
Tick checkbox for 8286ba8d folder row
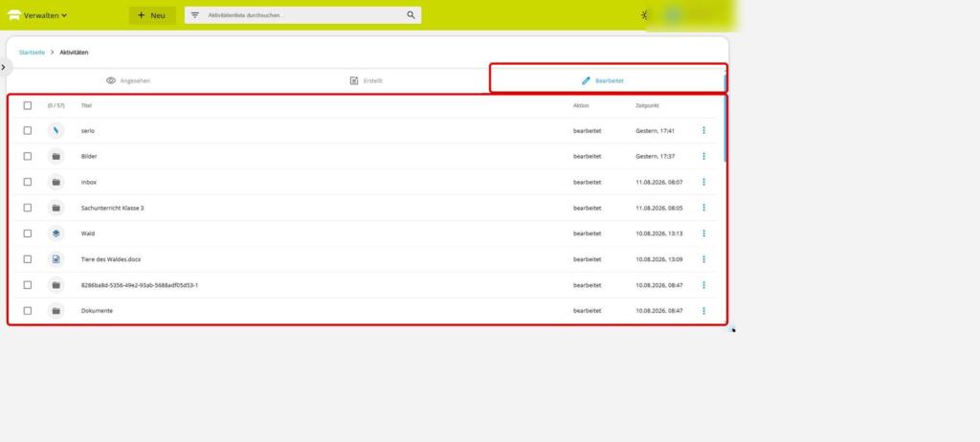[28, 285]
